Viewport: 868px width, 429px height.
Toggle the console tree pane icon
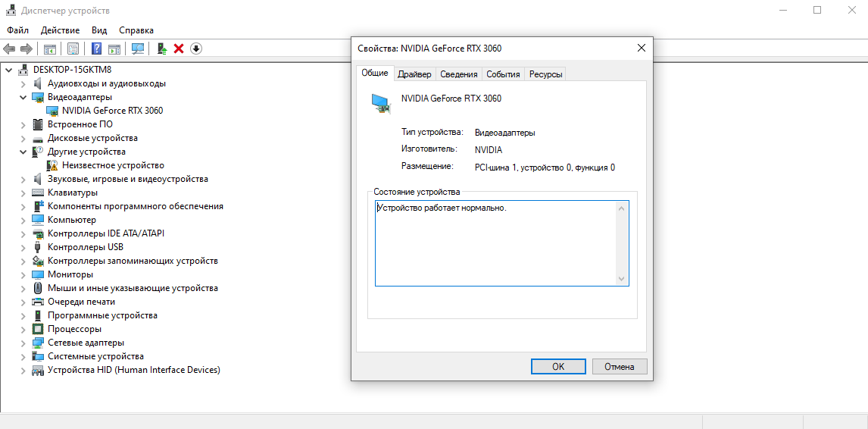click(49, 49)
